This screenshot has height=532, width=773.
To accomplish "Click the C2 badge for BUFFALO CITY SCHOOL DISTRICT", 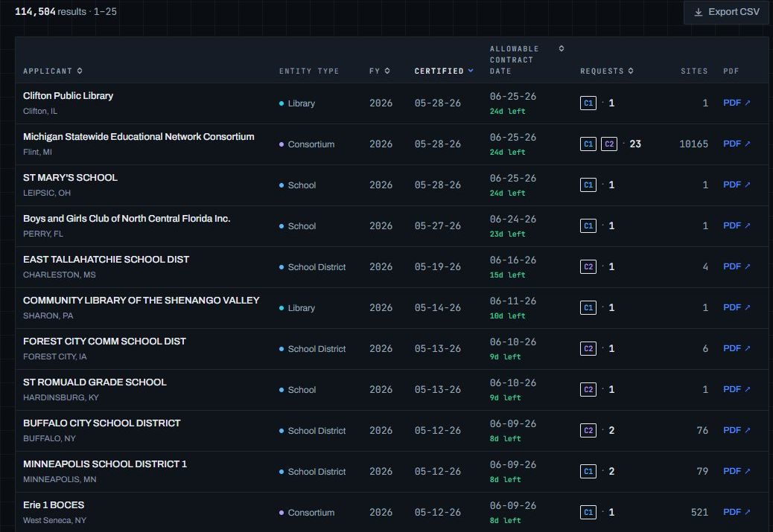I will (588, 430).
